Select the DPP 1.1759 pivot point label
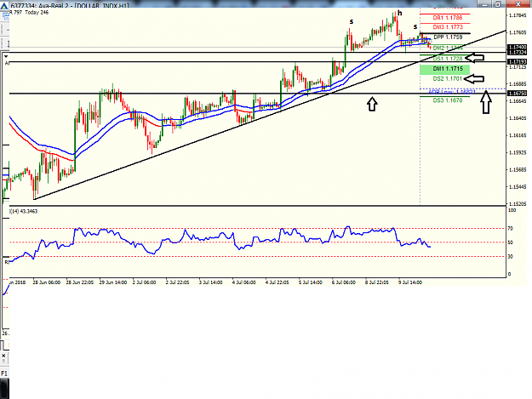Viewport: 532px width, 399px height. [448, 37]
